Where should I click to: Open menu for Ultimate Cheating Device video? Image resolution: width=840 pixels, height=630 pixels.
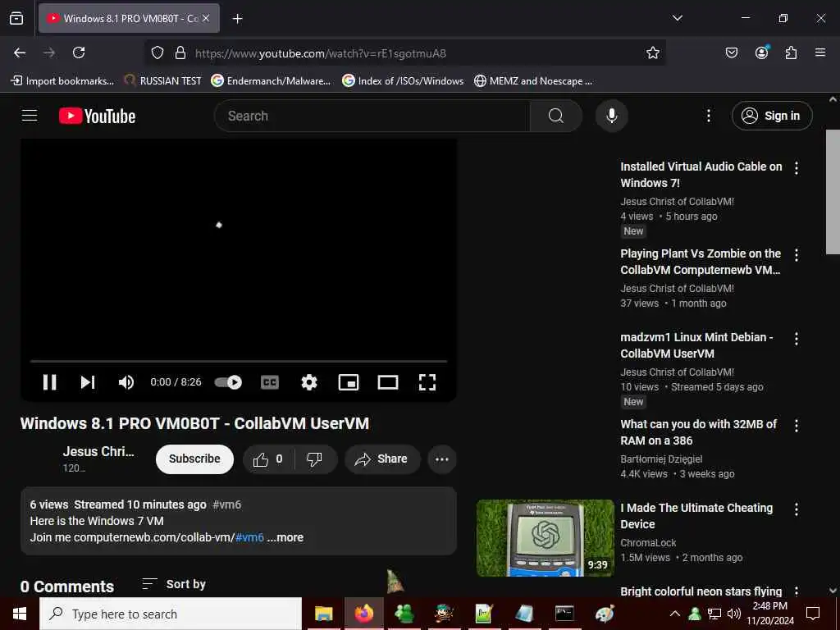tap(796, 509)
